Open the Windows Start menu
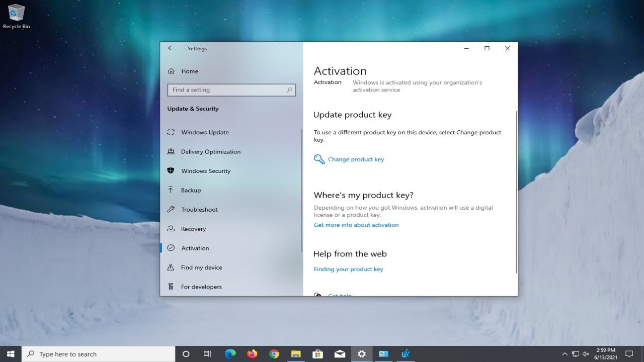644x362 pixels. tap(11, 354)
